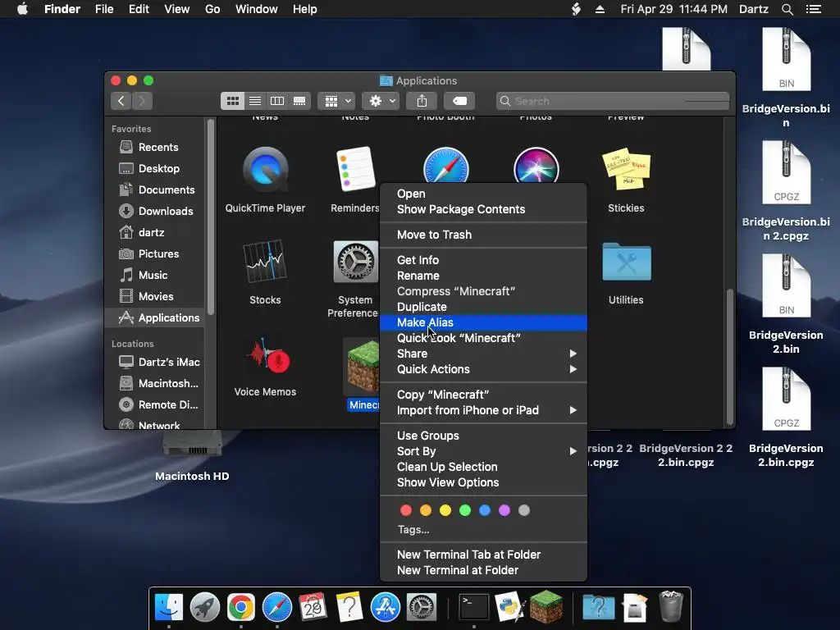Open QuickTime Player app icon

pyautogui.click(x=265, y=170)
